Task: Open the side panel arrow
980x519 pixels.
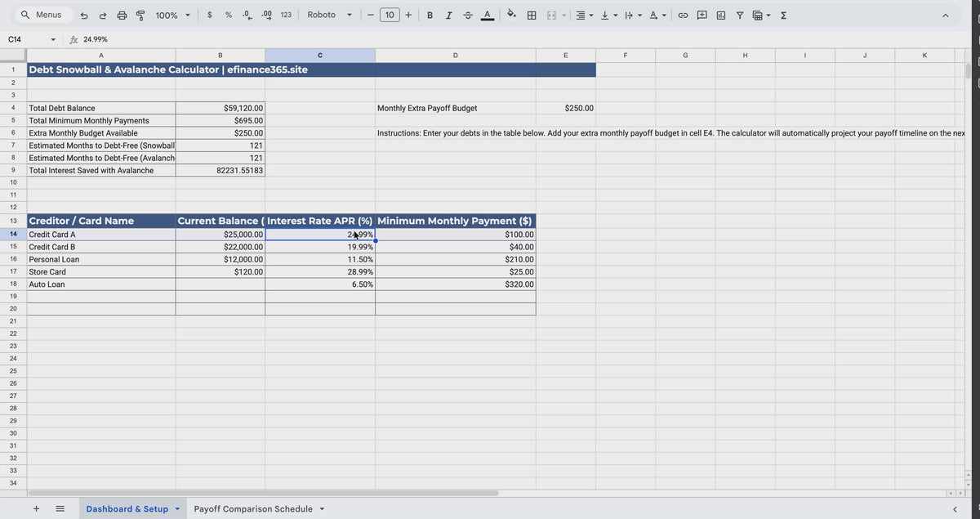Action: pyautogui.click(x=955, y=509)
